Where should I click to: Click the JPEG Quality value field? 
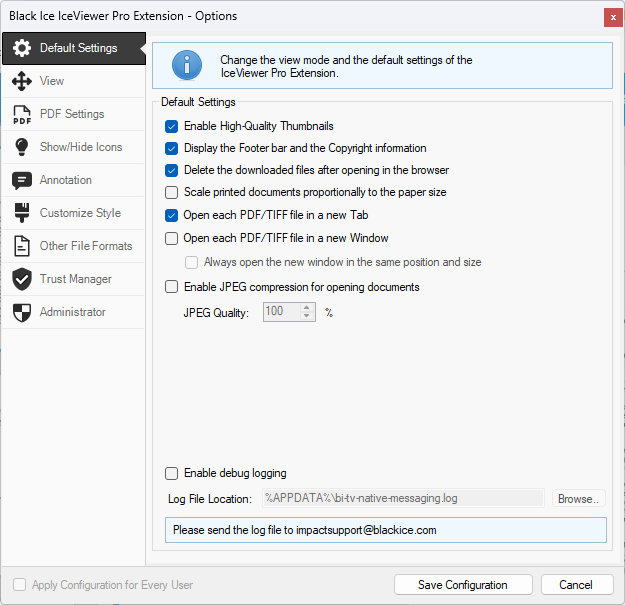coord(282,312)
